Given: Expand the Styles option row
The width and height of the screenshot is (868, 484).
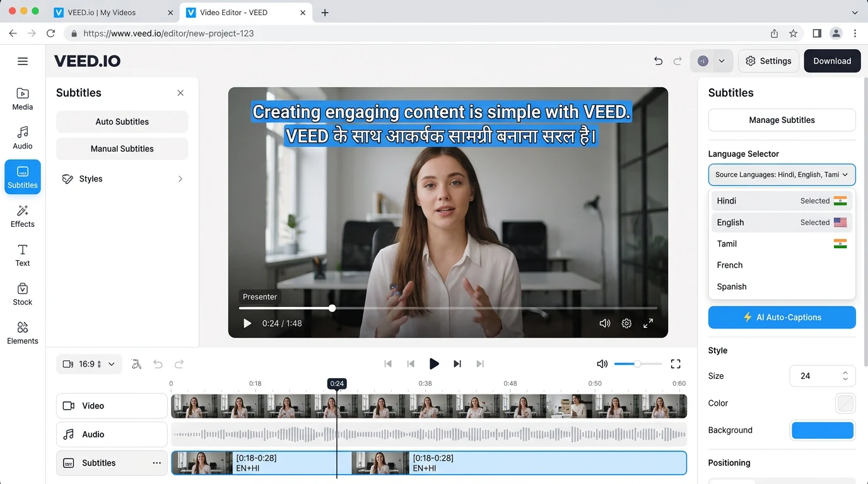Looking at the screenshot, I should pos(122,179).
